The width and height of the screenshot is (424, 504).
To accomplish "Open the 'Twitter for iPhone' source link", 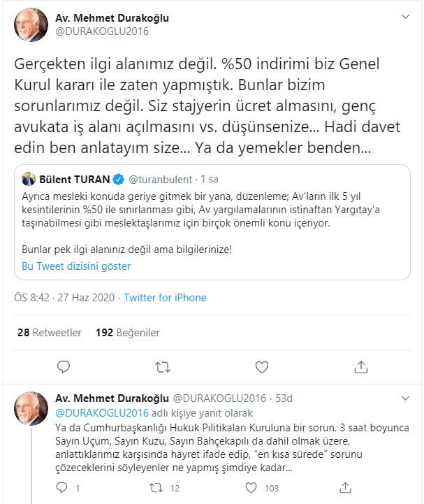I will tap(166, 298).
